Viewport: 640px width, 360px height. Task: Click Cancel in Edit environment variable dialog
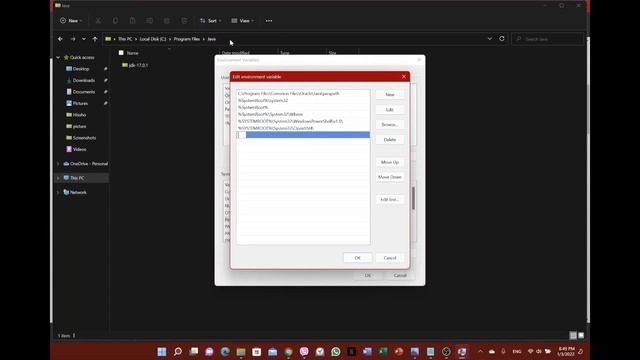pos(390,258)
